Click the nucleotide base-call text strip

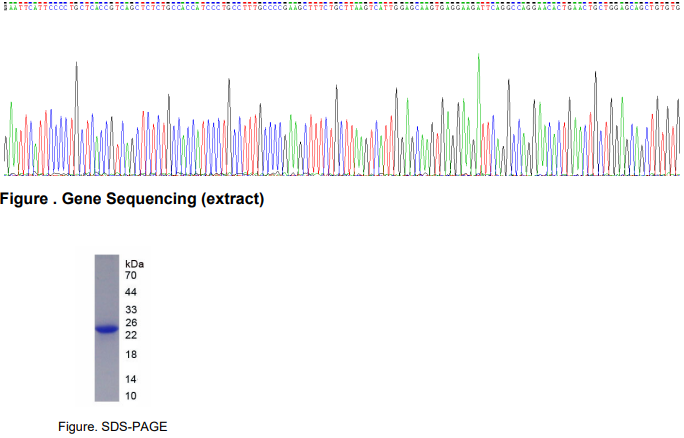point(342,8)
